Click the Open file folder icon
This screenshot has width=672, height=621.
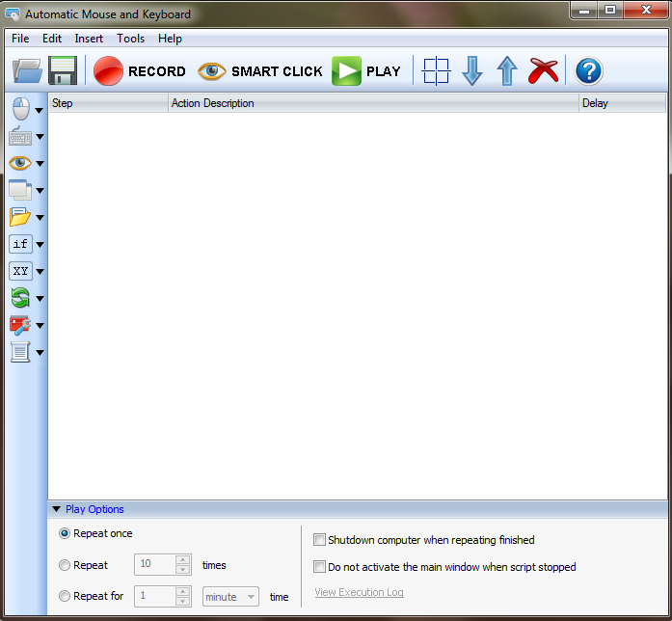click(28, 71)
